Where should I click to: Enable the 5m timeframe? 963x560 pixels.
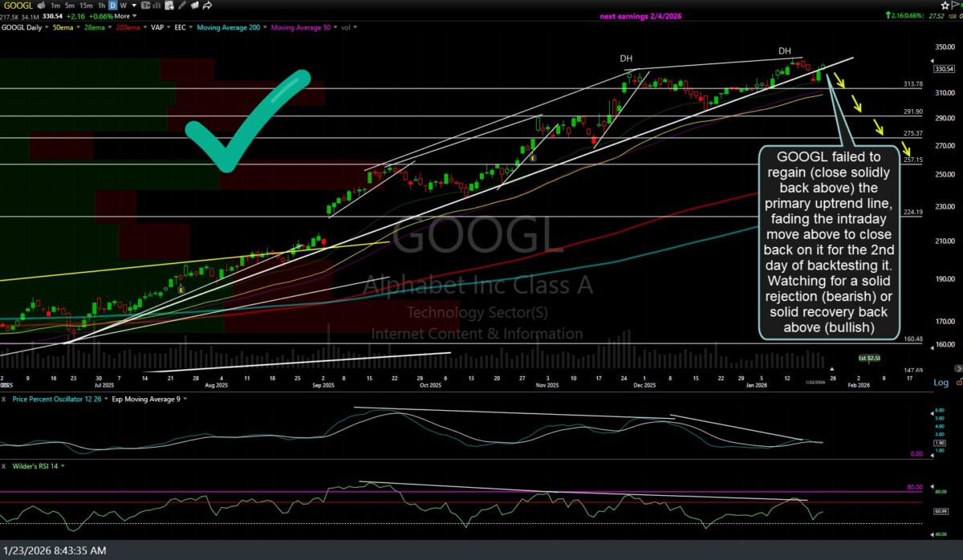tap(68, 6)
